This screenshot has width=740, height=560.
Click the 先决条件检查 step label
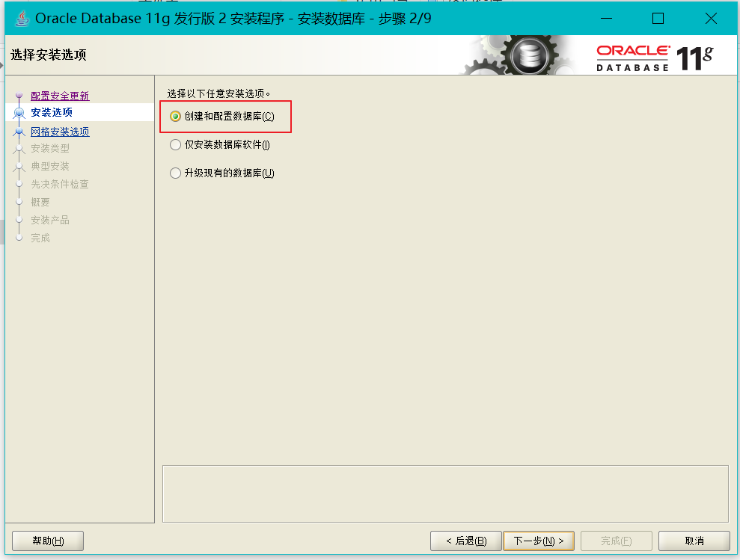(x=60, y=184)
